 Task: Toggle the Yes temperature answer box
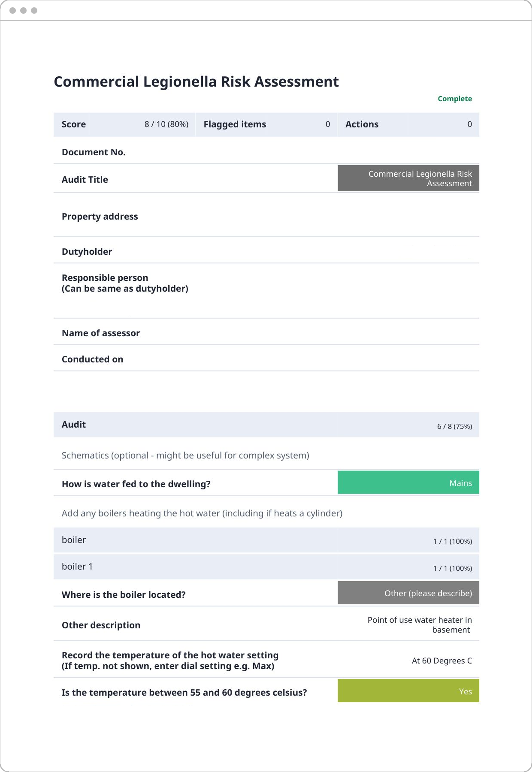tap(408, 691)
